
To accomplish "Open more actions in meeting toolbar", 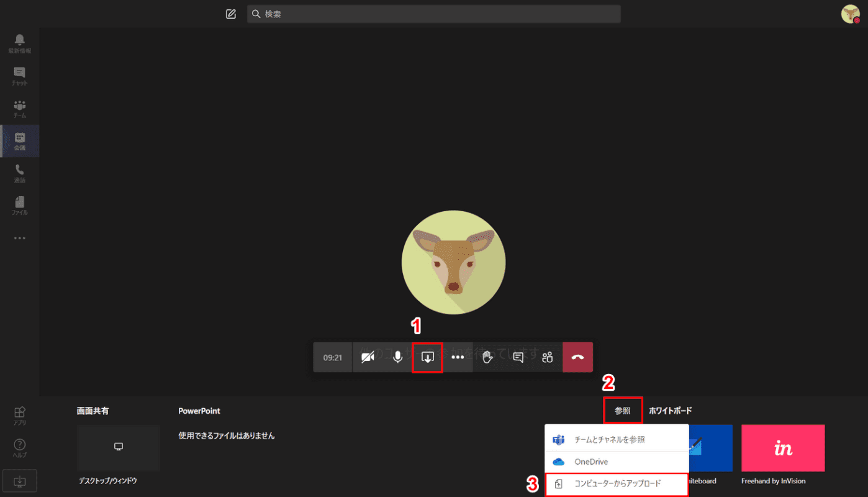I will (458, 357).
